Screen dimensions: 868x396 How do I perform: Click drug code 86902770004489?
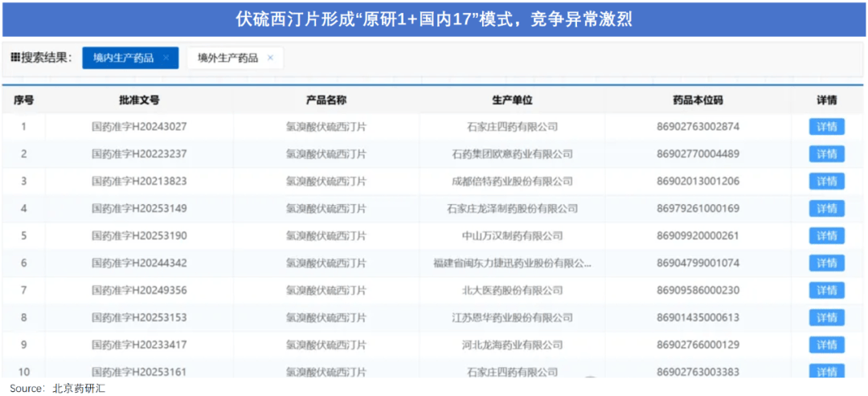tap(698, 153)
